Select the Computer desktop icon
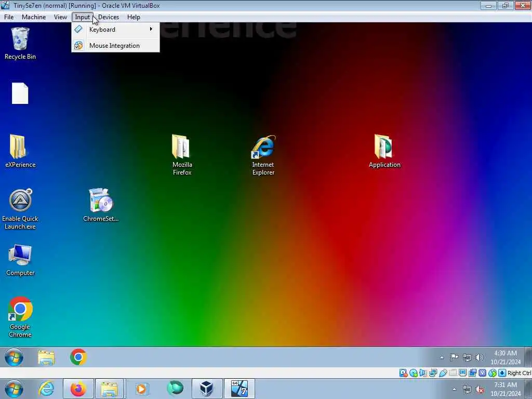The height and width of the screenshot is (399, 532). [x=20, y=260]
